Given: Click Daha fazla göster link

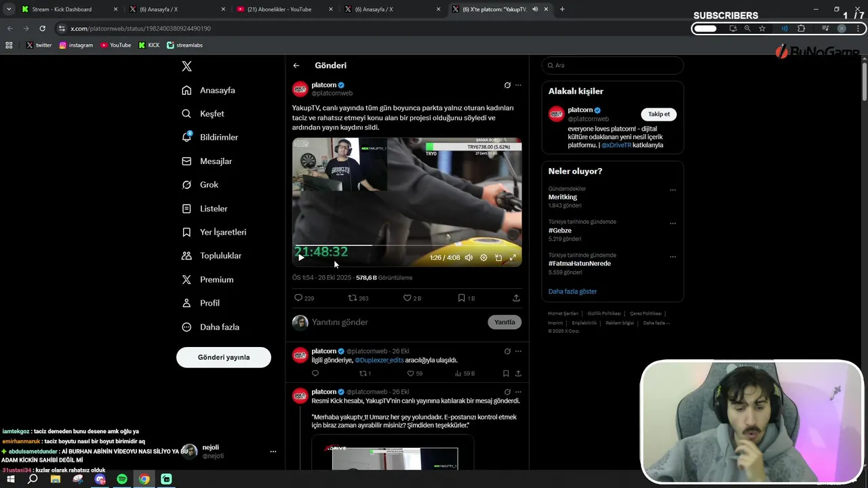Looking at the screenshot, I should (x=573, y=291).
